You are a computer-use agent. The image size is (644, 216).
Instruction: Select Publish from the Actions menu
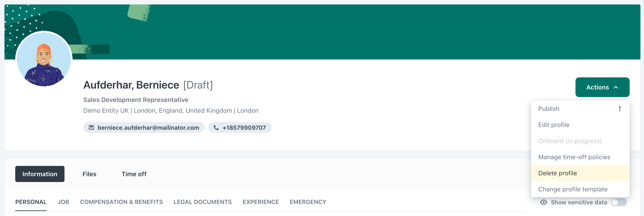click(549, 109)
